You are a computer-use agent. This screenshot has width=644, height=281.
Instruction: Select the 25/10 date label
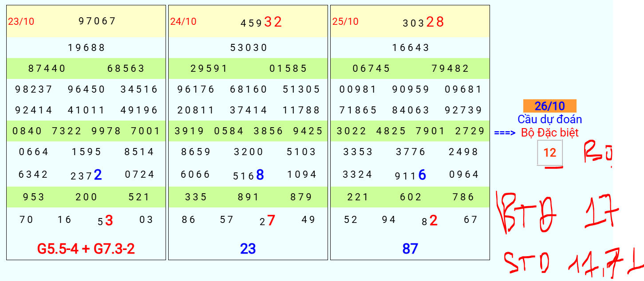click(x=345, y=21)
